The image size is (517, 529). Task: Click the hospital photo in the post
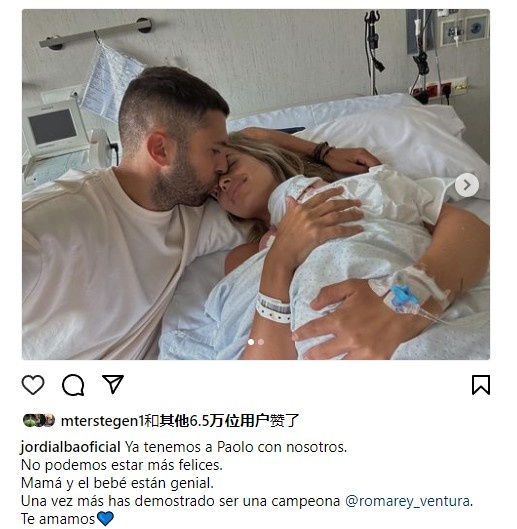tap(256, 184)
